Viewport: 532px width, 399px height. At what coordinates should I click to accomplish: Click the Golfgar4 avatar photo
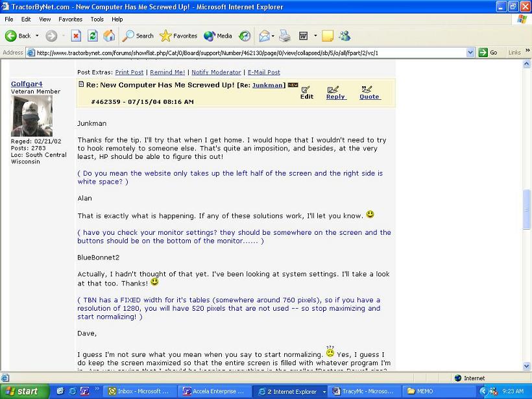pos(32,115)
